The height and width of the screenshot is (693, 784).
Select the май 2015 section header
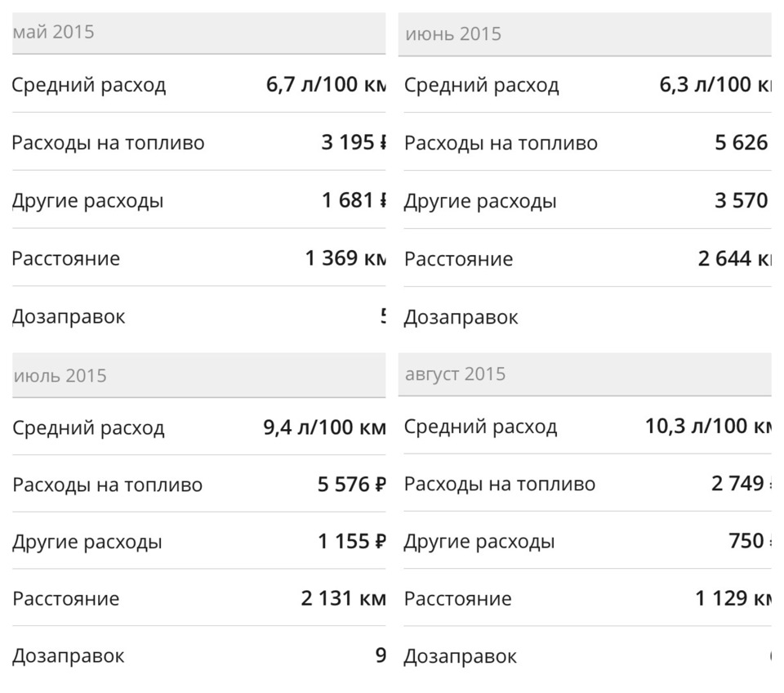pos(199,33)
